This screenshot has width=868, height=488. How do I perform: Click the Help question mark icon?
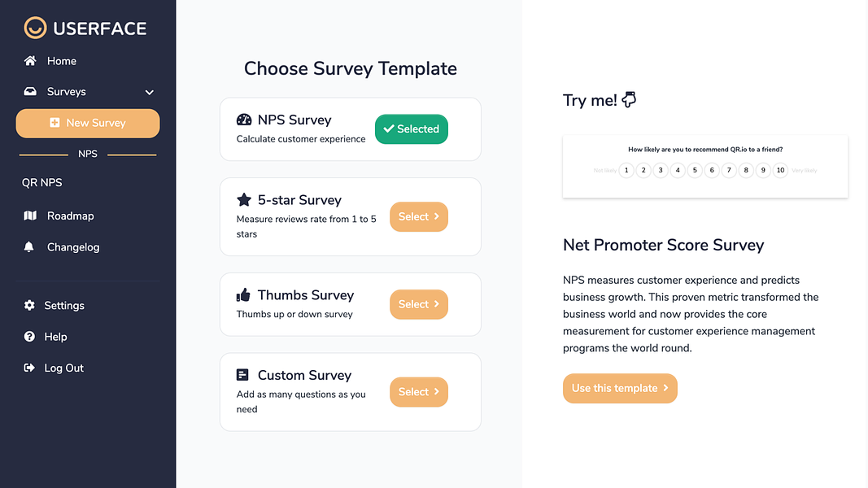point(29,337)
